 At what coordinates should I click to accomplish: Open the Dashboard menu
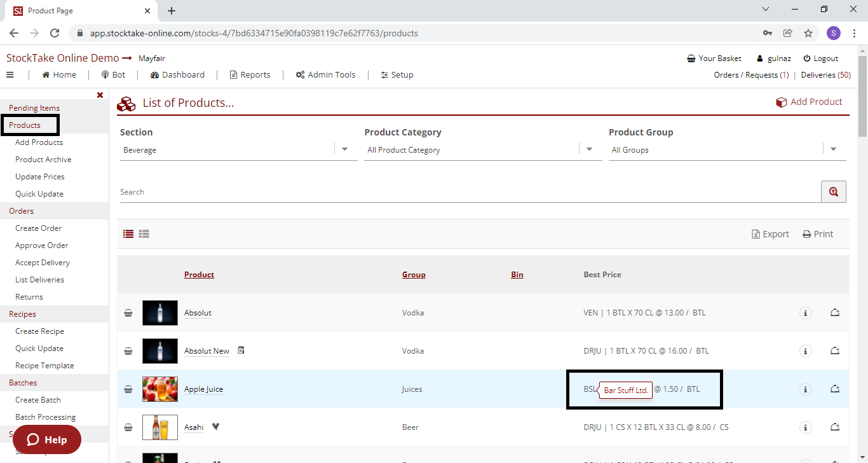178,75
